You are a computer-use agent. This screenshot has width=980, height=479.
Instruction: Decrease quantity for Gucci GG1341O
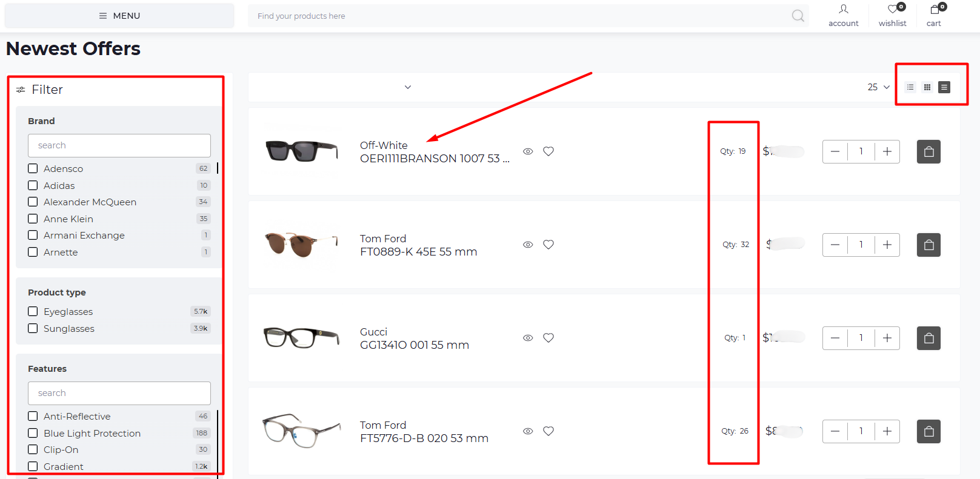click(835, 338)
